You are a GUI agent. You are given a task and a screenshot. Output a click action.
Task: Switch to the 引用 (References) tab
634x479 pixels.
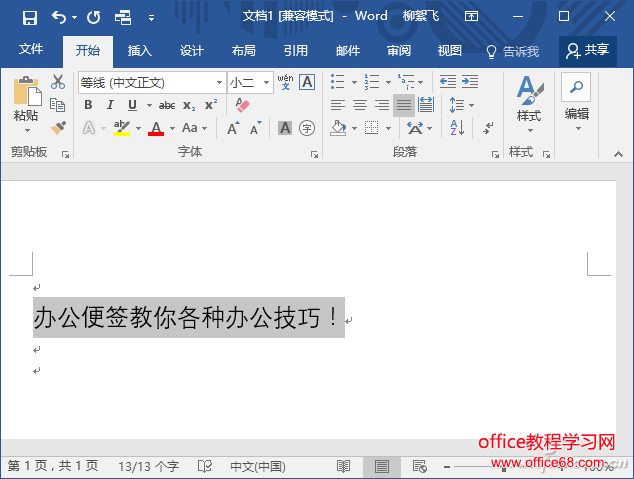(x=296, y=51)
